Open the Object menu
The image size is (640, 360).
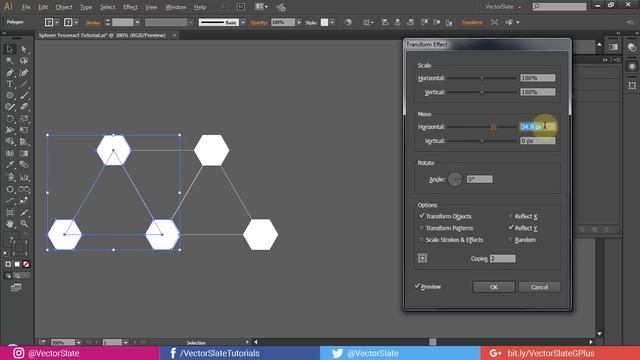[64, 7]
